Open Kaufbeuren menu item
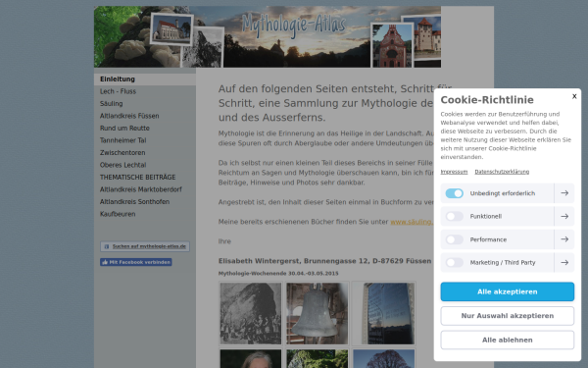This screenshot has width=588, height=368. (118, 214)
